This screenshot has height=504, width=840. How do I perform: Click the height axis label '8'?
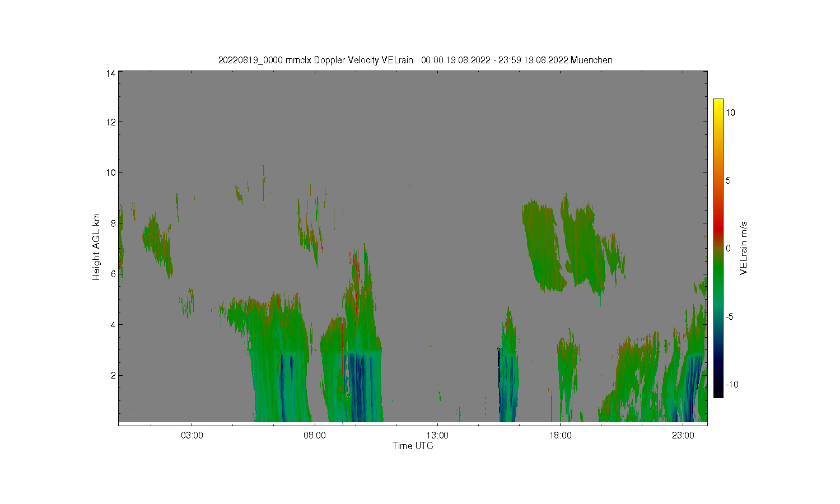pos(113,223)
